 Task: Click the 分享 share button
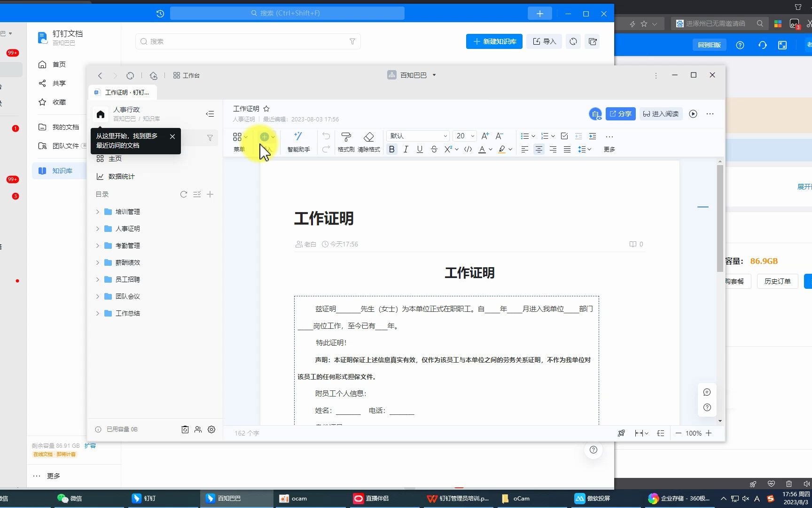(x=621, y=114)
